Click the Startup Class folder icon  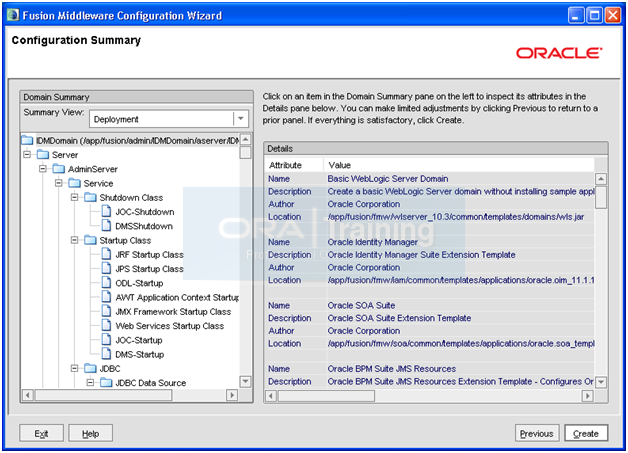[91, 240]
